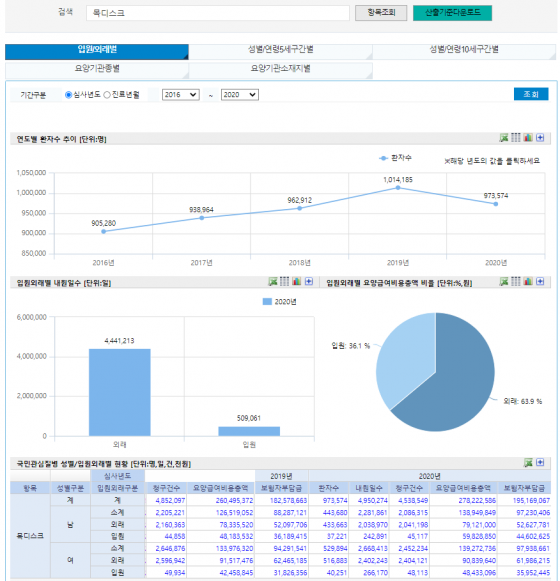Expand bottom table panel with plus icon
The image size is (560, 581).
coord(540,462)
